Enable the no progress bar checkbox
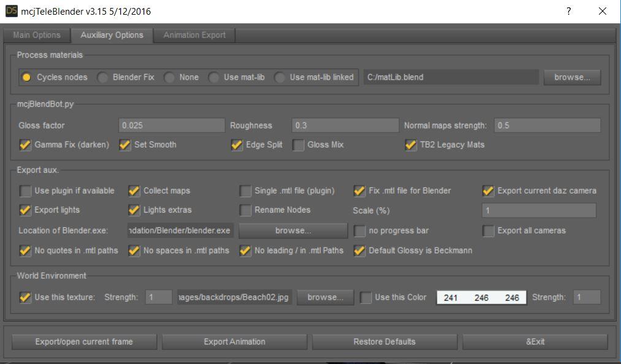Screen dimensions: 621x364 [360, 230]
